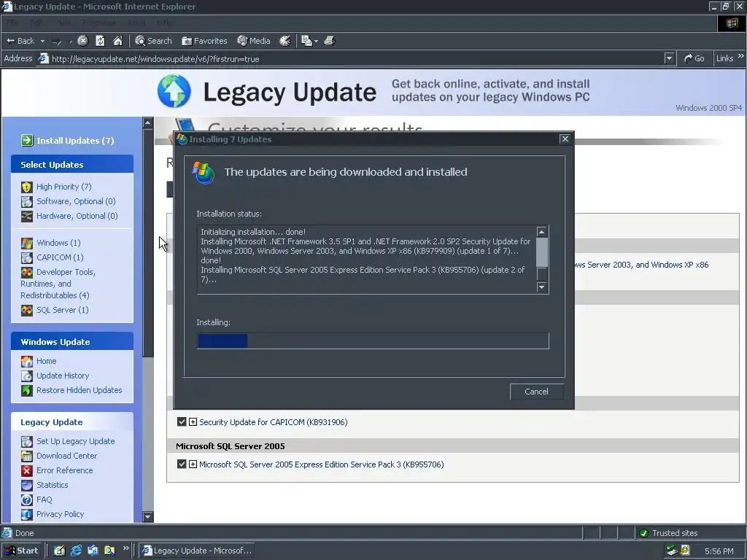Open the Edit menu
This screenshot has width=747, height=560.
36,23
